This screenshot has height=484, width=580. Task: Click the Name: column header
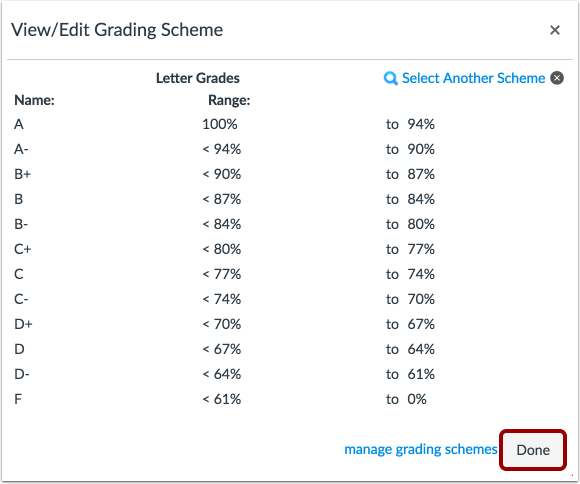click(34, 100)
